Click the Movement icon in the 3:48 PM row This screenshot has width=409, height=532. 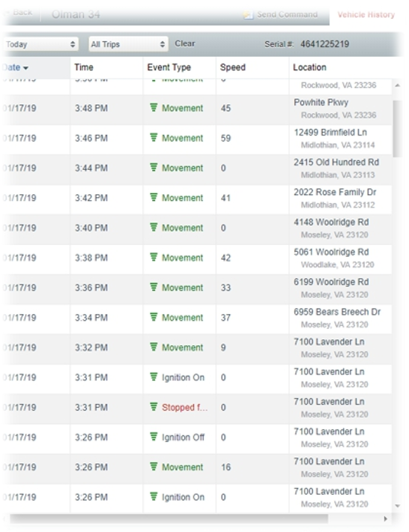(x=154, y=108)
